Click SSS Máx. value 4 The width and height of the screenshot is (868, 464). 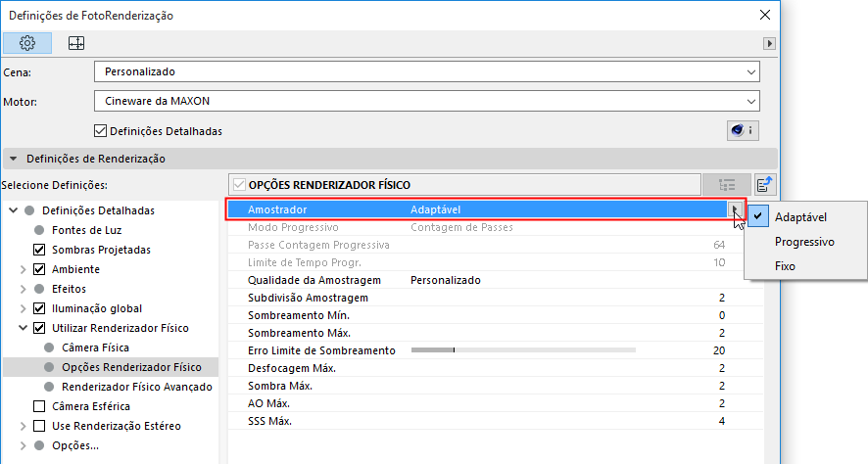pyautogui.click(x=722, y=421)
